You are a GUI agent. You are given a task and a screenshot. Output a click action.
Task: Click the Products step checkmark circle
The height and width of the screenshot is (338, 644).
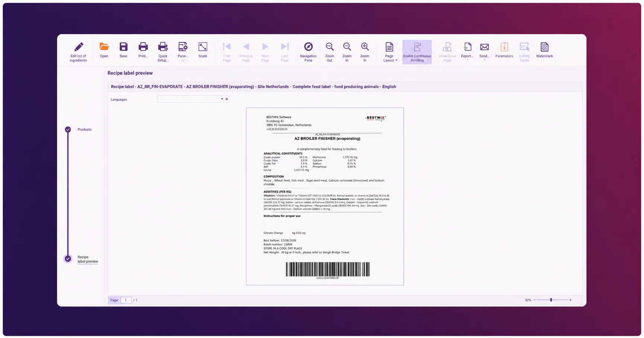68,130
